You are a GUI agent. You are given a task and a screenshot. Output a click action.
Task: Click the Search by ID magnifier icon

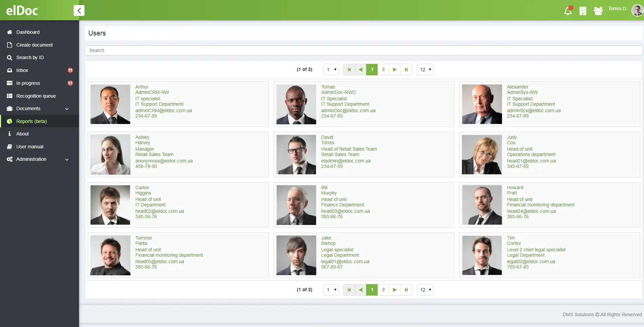[9, 58]
